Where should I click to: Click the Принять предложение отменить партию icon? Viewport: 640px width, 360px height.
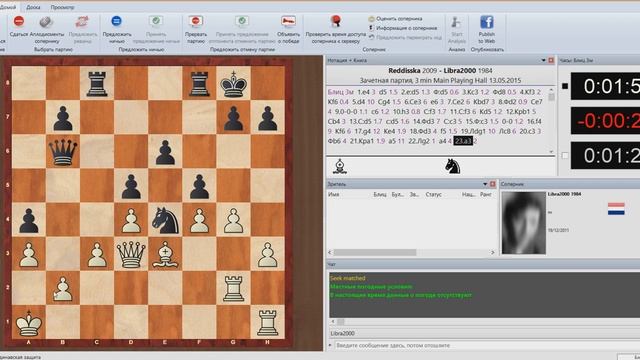242,21
